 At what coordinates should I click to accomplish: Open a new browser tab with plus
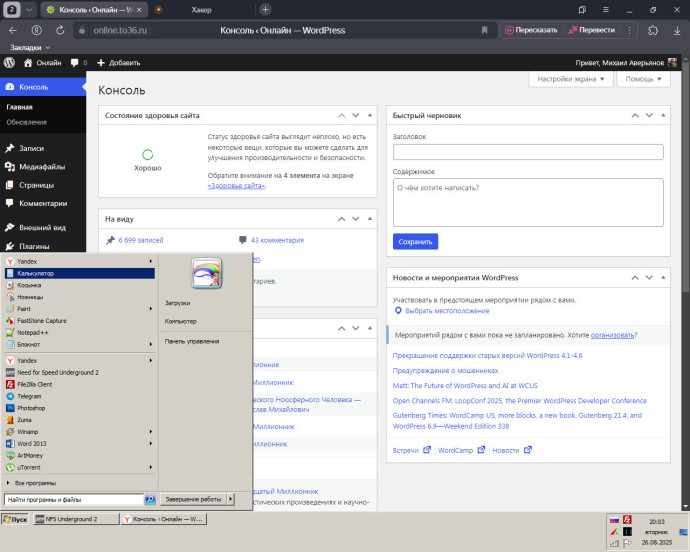[x=265, y=9]
